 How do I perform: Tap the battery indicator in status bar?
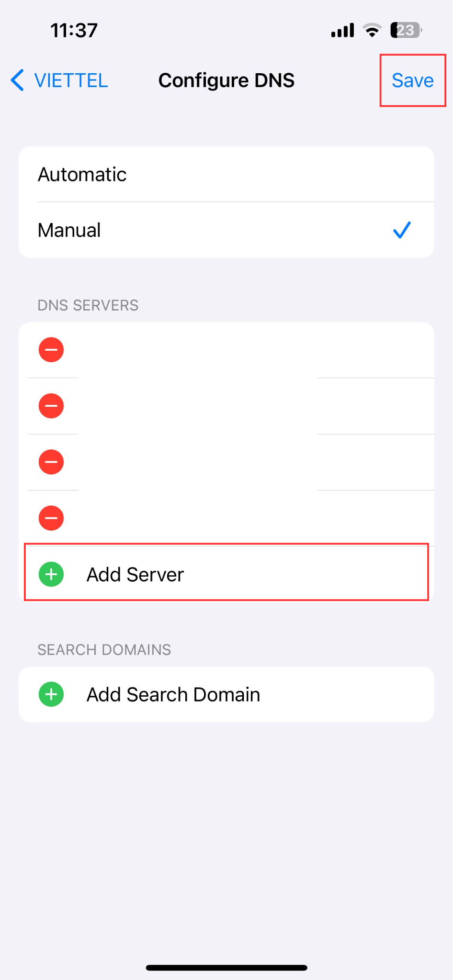click(x=406, y=30)
